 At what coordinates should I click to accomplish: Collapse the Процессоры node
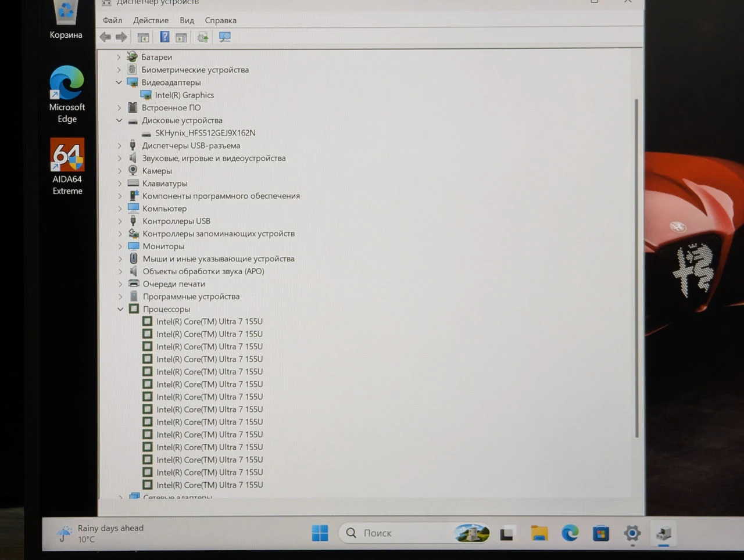point(120,309)
